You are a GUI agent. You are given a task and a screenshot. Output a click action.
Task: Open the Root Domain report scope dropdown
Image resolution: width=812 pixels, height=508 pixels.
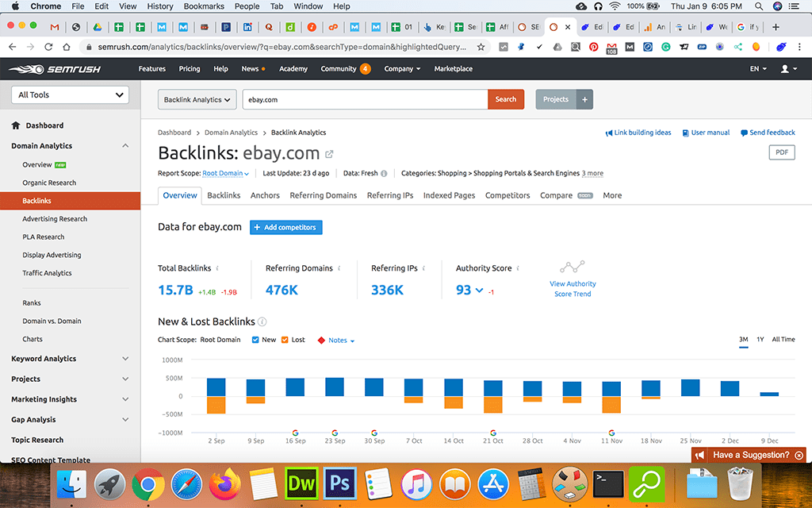225,173
